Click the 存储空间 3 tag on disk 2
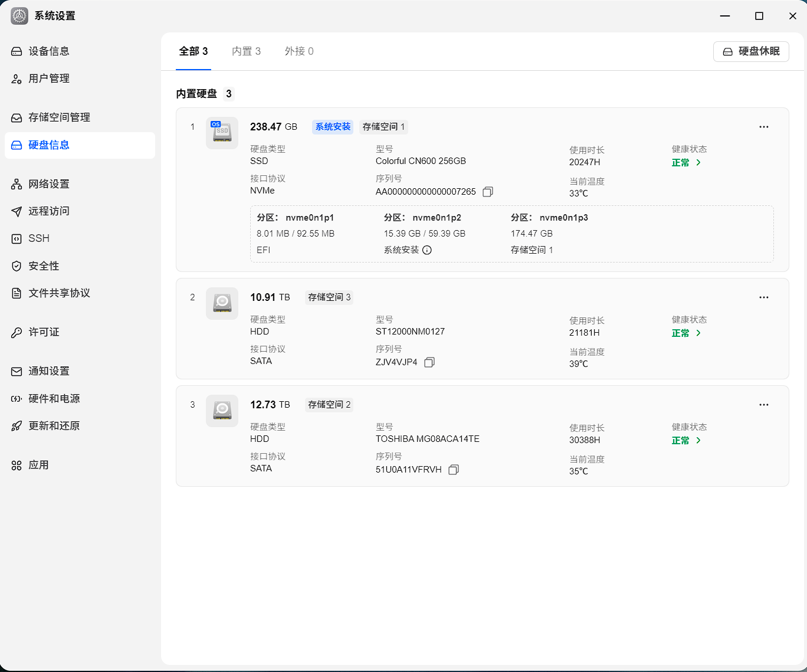This screenshot has width=807, height=672. (x=329, y=297)
